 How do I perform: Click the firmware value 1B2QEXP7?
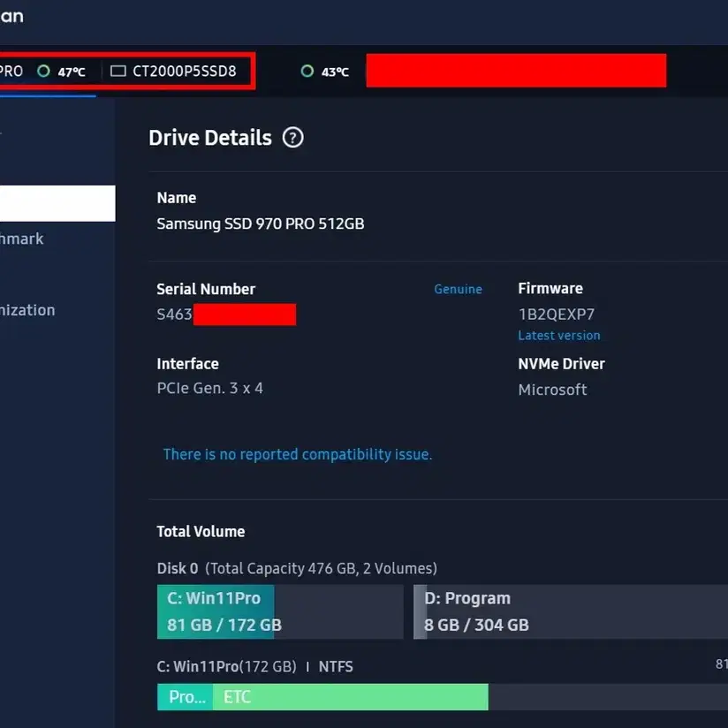point(557,315)
